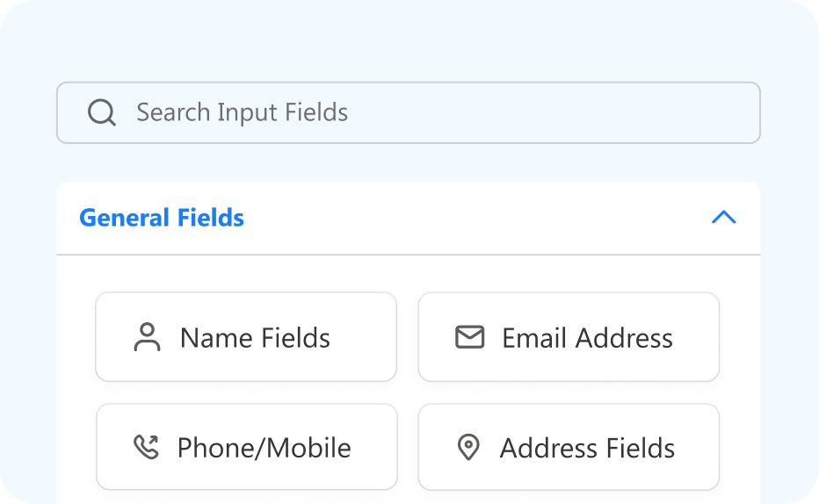The width and height of the screenshot is (819, 504).
Task: Collapse the General Fields section with the chevron
Action: coord(723,218)
